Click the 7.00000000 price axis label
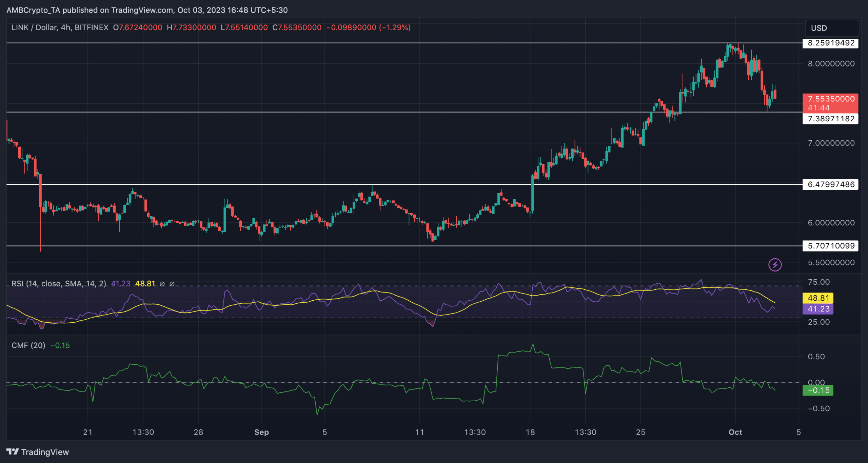Viewport: 868px width, 463px height. pos(831,143)
